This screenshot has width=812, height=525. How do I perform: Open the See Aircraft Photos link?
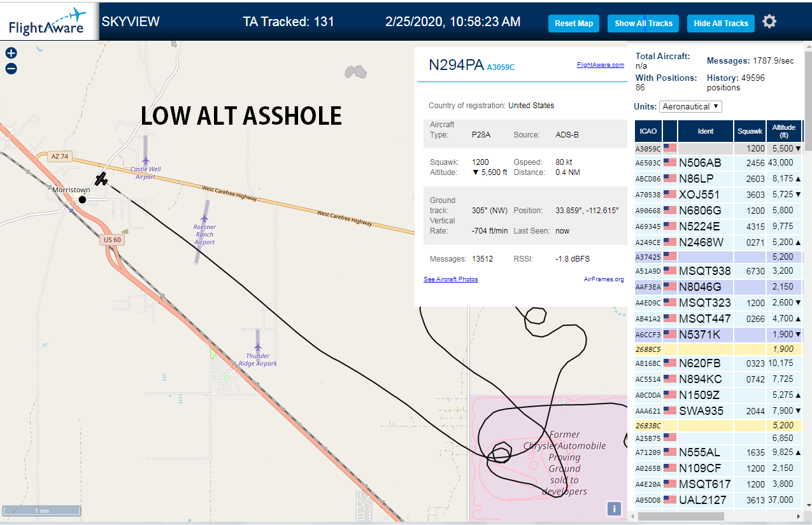pyautogui.click(x=451, y=279)
